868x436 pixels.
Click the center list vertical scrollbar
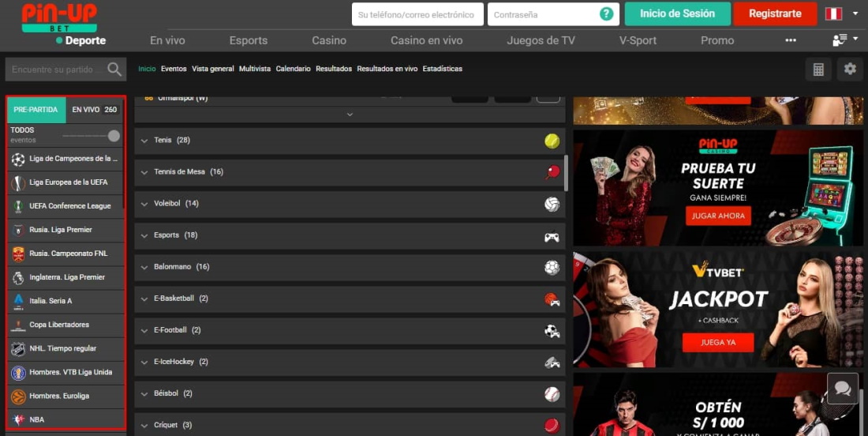(566, 173)
